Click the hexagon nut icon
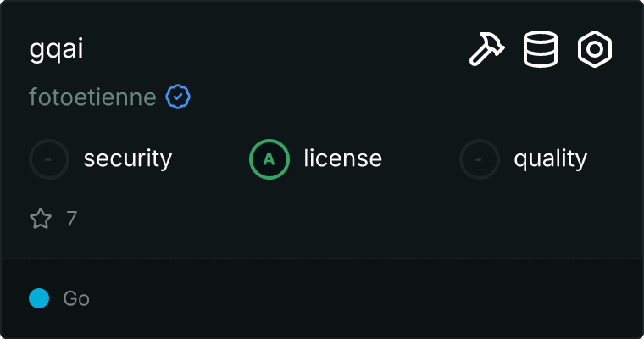644x339 pixels. [x=595, y=49]
